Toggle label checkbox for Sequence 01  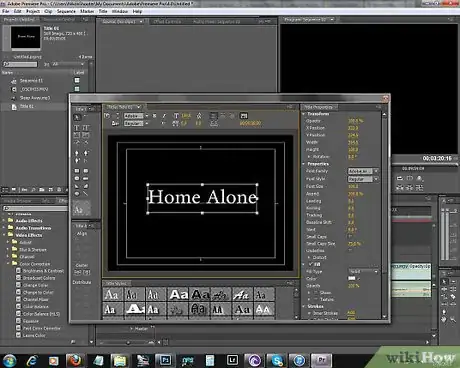point(77,80)
